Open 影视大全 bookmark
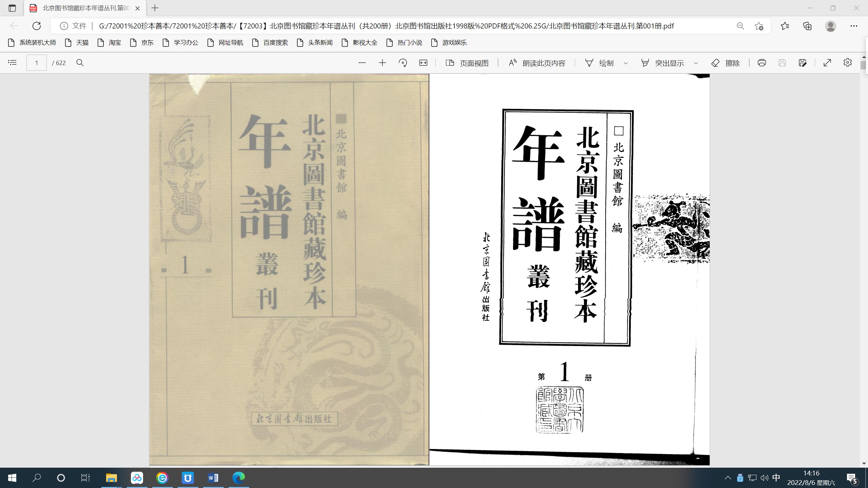The width and height of the screenshot is (868, 488). click(360, 43)
